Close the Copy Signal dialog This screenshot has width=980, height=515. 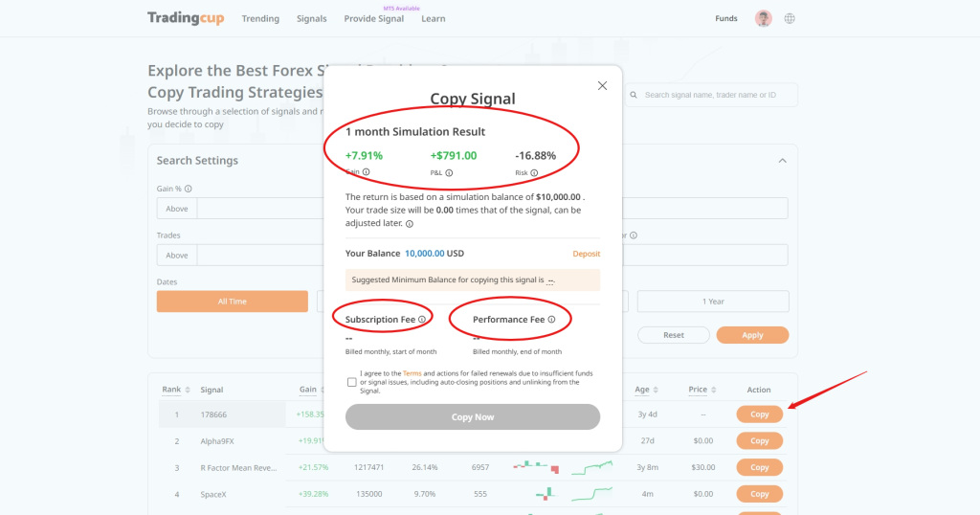(x=602, y=85)
